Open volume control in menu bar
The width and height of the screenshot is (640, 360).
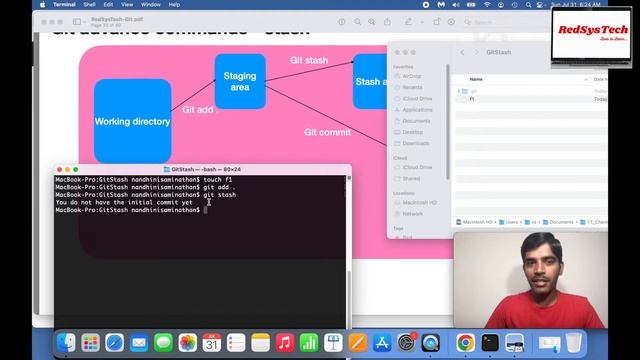pos(456,5)
